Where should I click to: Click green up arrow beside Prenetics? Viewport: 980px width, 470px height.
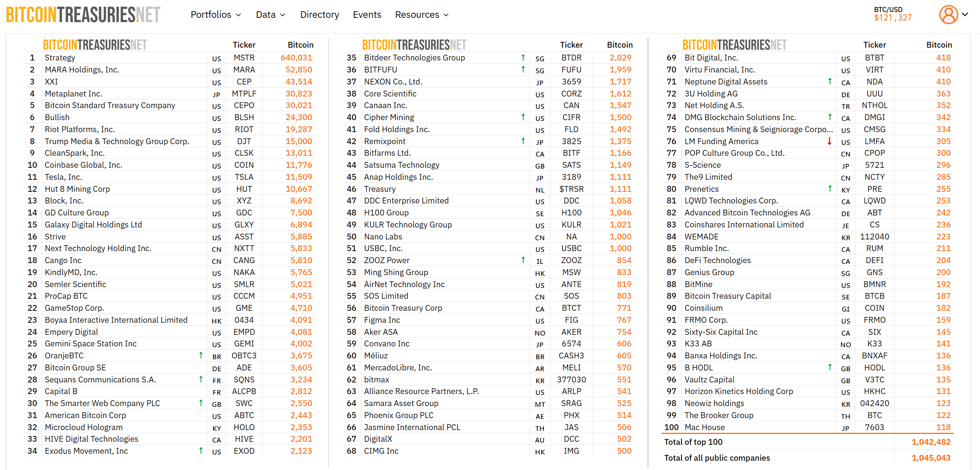pyautogui.click(x=829, y=189)
